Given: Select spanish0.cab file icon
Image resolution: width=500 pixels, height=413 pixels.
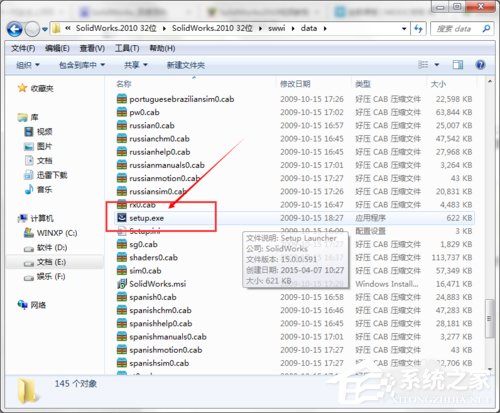Looking at the screenshot, I should pyautogui.click(x=122, y=297).
